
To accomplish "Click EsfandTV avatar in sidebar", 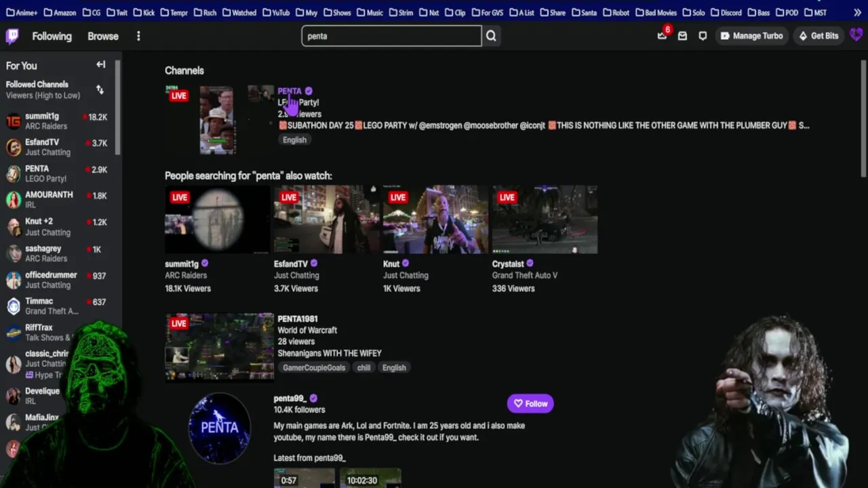I will (x=14, y=147).
